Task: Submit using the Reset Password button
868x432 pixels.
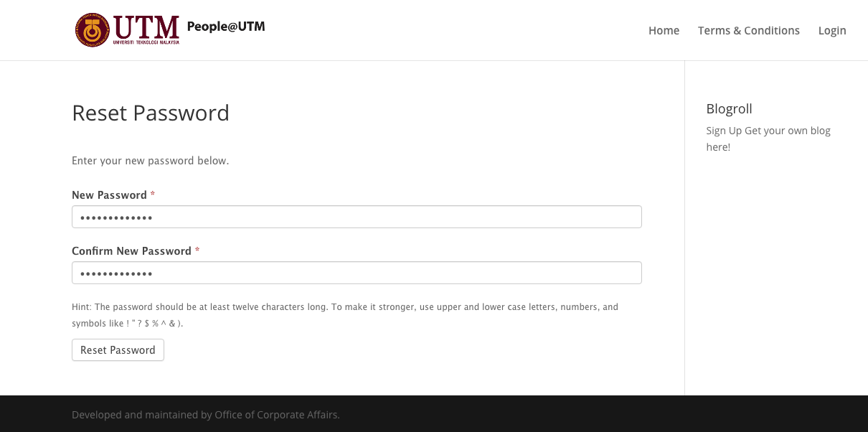Action: click(118, 349)
